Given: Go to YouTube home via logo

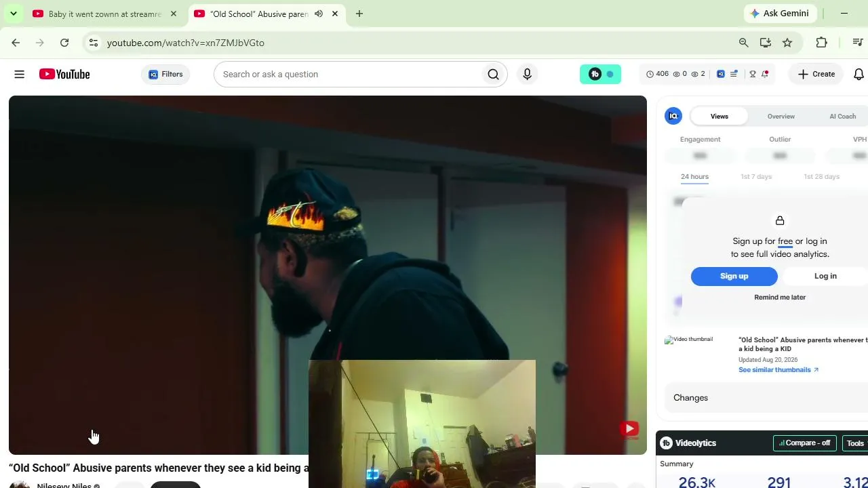Looking at the screenshot, I should (64, 75).
